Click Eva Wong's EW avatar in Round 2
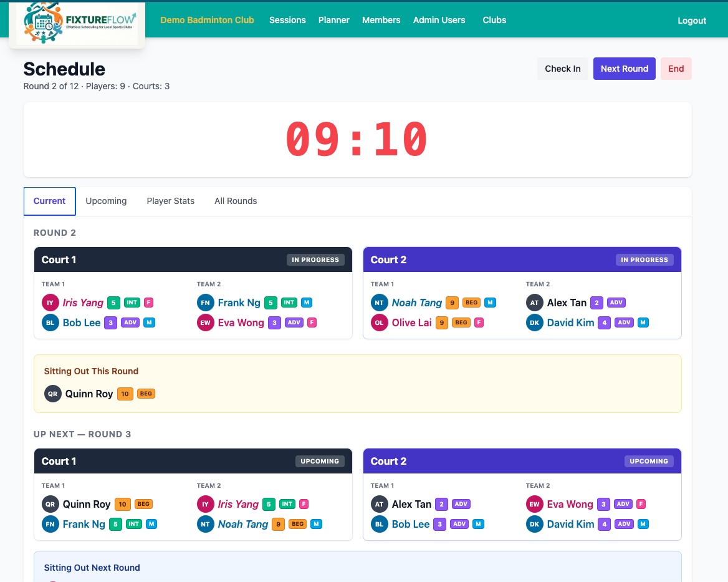The image size is (728, 582). [x=205, y=323]
